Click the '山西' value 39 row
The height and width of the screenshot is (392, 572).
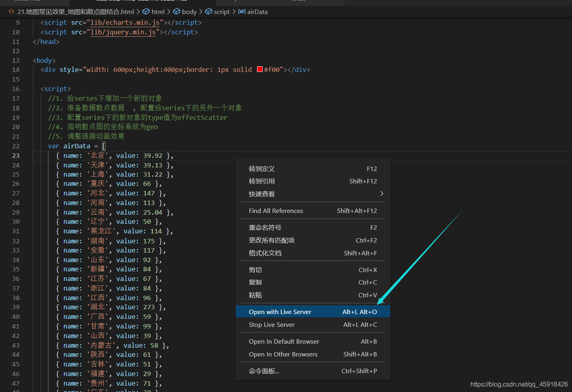point(109,336)
